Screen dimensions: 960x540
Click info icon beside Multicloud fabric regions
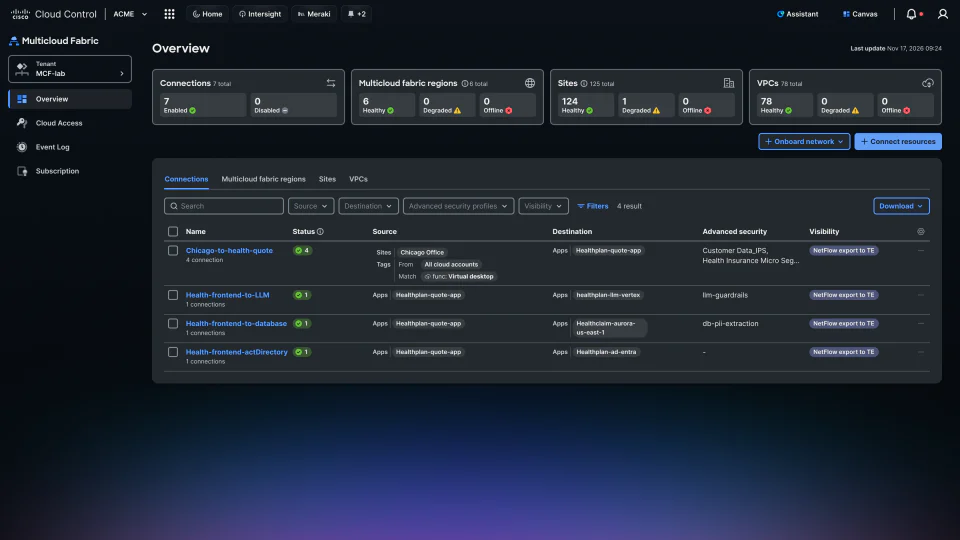465,84
